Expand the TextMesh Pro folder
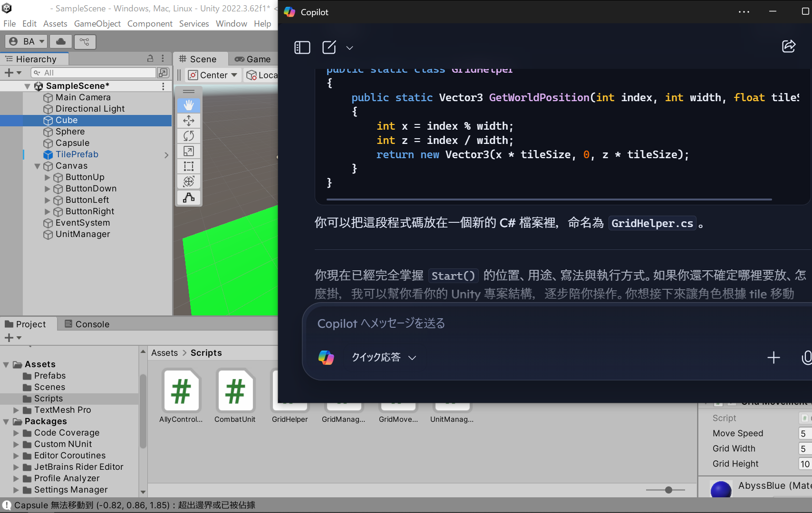The height and width of the screenshot is (513, 812). (16, 410)
